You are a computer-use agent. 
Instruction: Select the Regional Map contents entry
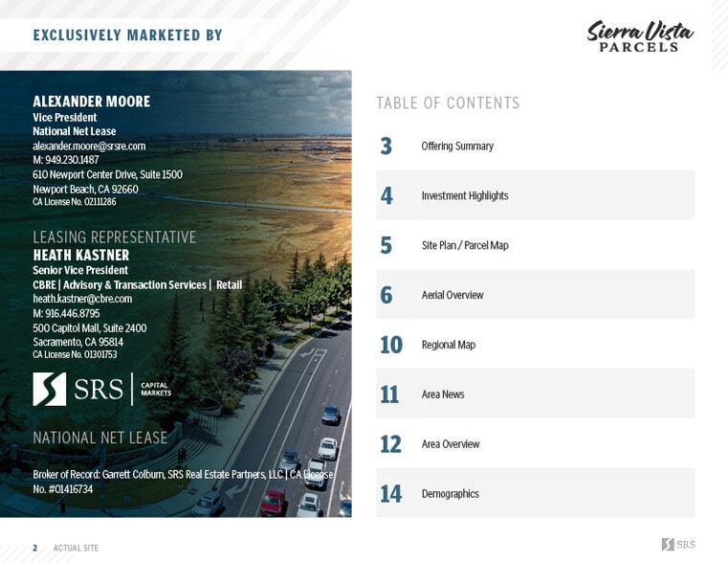449,346
